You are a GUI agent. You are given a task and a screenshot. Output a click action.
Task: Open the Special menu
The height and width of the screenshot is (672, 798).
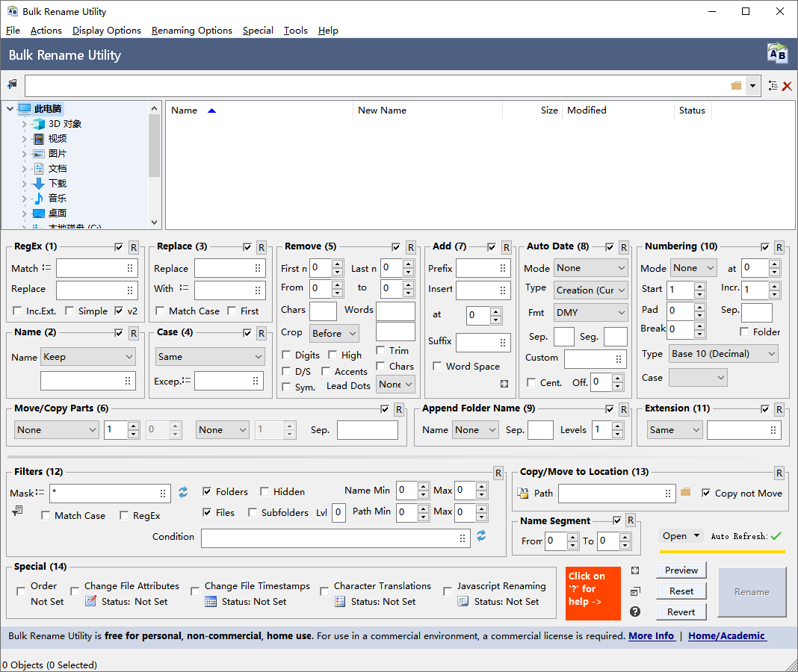tap(258, 31)
